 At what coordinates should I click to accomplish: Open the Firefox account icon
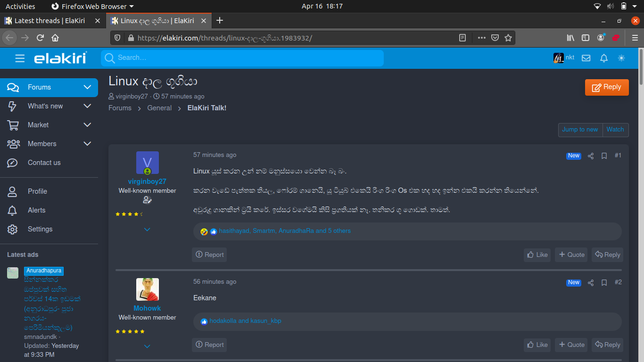coord(601,38)
